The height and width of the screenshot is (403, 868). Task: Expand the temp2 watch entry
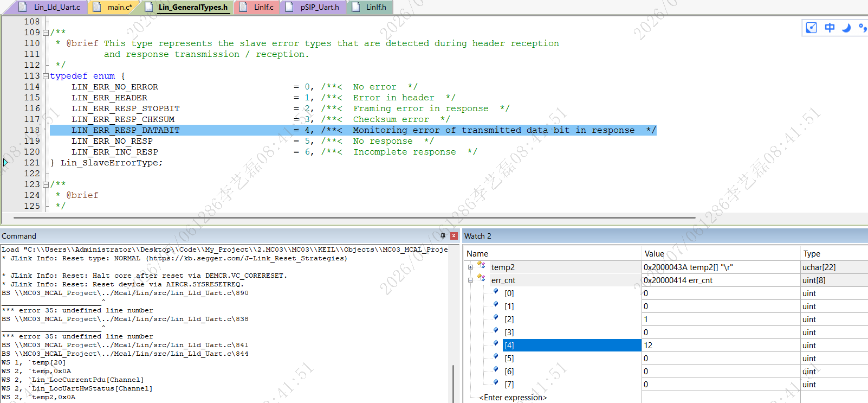pos(470,267)
